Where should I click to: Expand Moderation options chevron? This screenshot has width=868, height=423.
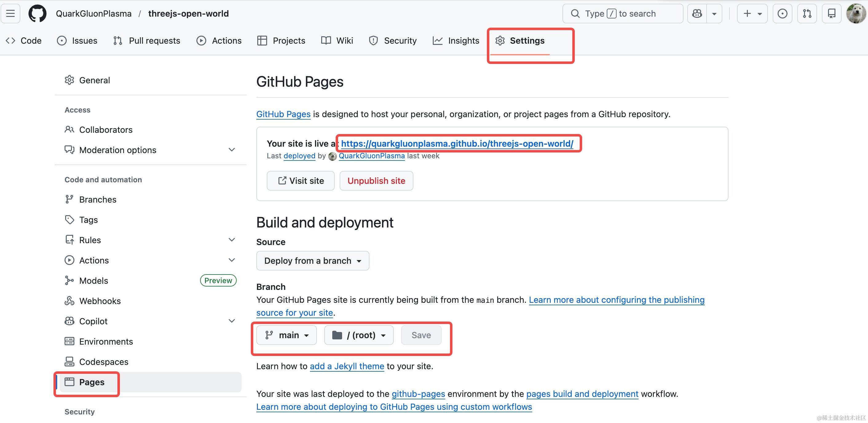tap(232, 150)
